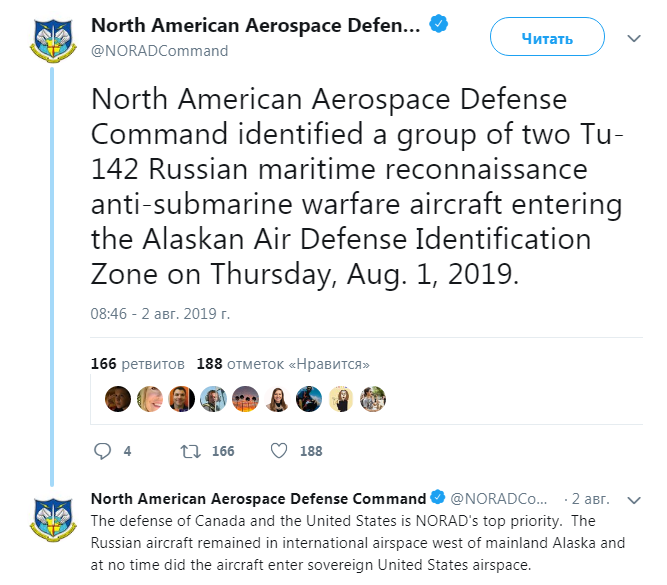
Task: Click verified badge beside main account name
Action: tap(439, 24)
